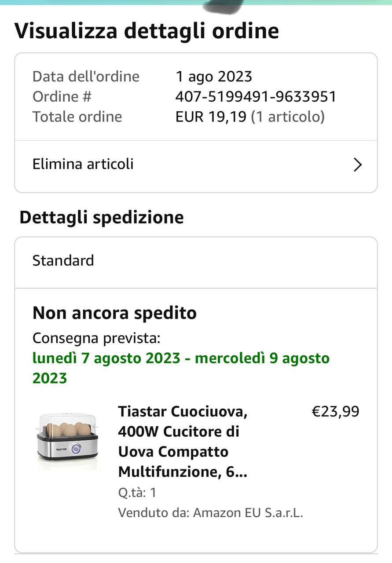Click the €23,99 item price
The image size is (392, 563).
pos(335,412)
